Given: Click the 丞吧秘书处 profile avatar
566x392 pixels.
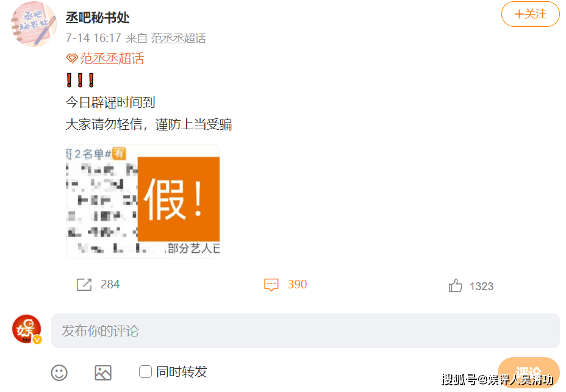Looking at the screenshot, I should click(x=34, y=24).
